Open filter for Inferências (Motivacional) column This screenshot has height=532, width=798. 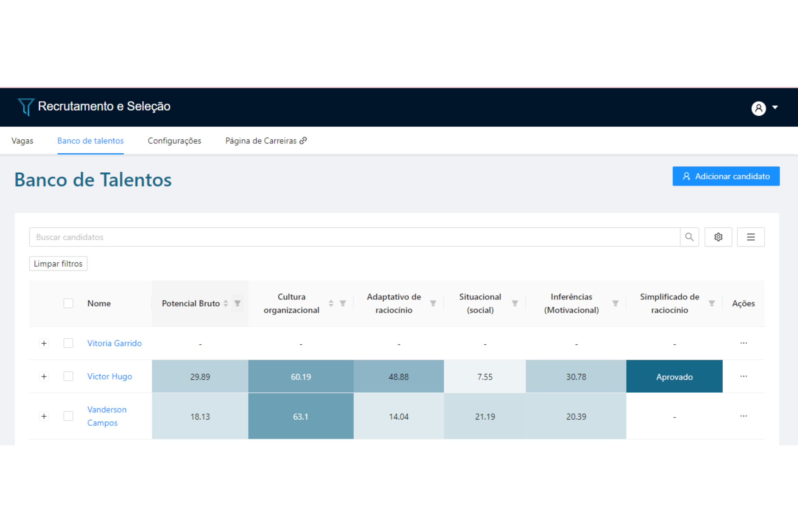pyautogui.click(x=615, y=303)
